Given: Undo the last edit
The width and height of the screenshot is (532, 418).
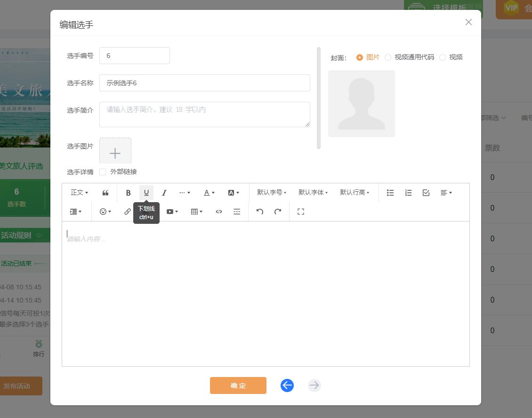Looking at the screenshot, I should coord(259,212).
